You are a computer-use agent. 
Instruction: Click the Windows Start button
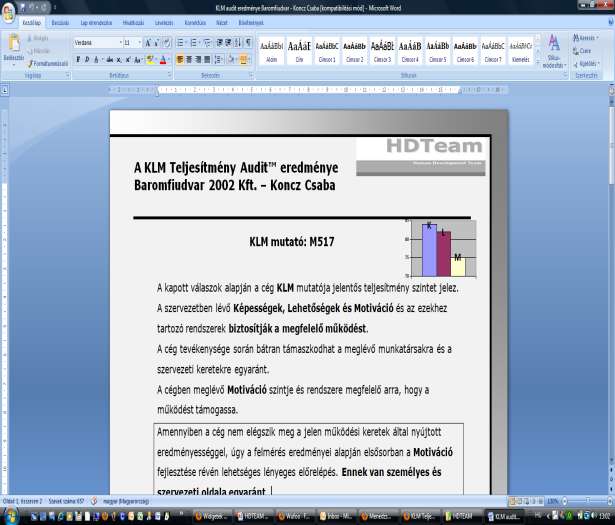[x=10, y=516]
